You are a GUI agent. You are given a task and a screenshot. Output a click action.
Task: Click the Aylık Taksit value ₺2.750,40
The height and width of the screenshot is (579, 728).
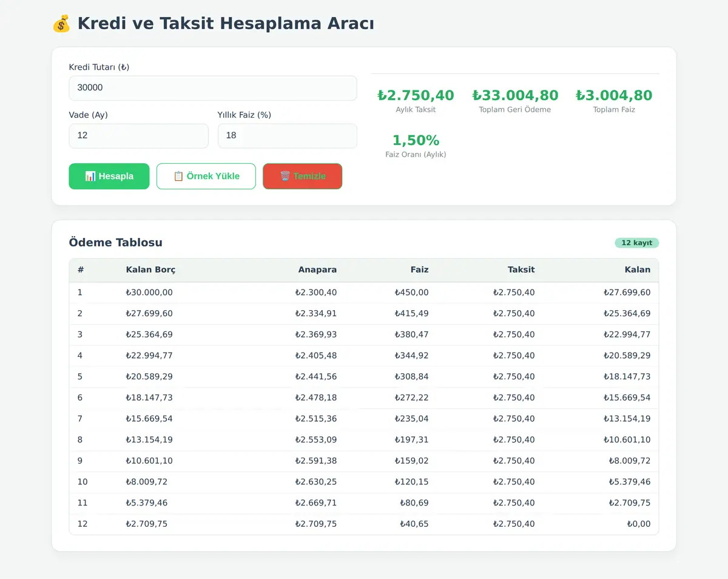(416, 95)
